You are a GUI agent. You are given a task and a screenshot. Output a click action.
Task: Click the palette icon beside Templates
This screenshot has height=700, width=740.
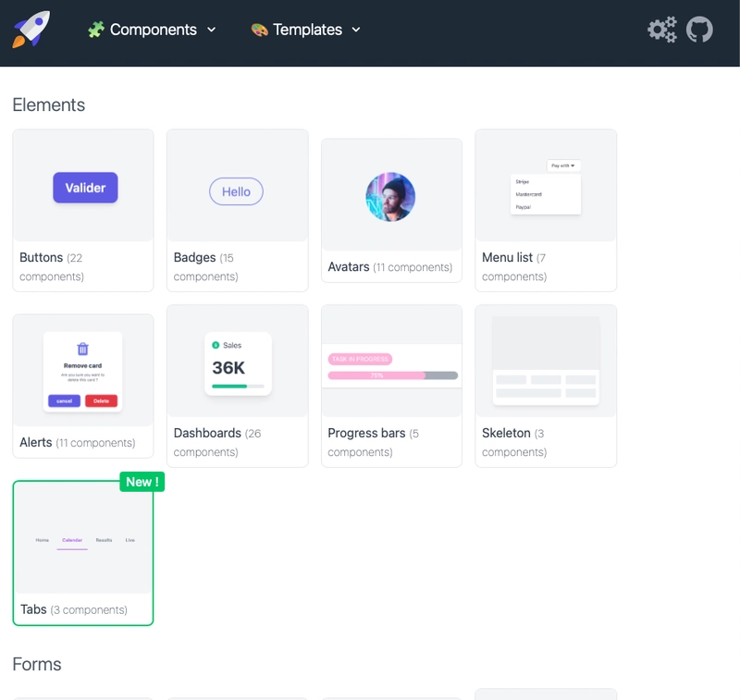coord(259,30)
